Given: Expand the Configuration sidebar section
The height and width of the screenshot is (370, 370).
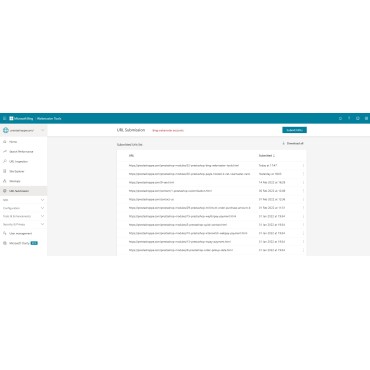Looking at the screenshot, I should click(x=23, y=208).
